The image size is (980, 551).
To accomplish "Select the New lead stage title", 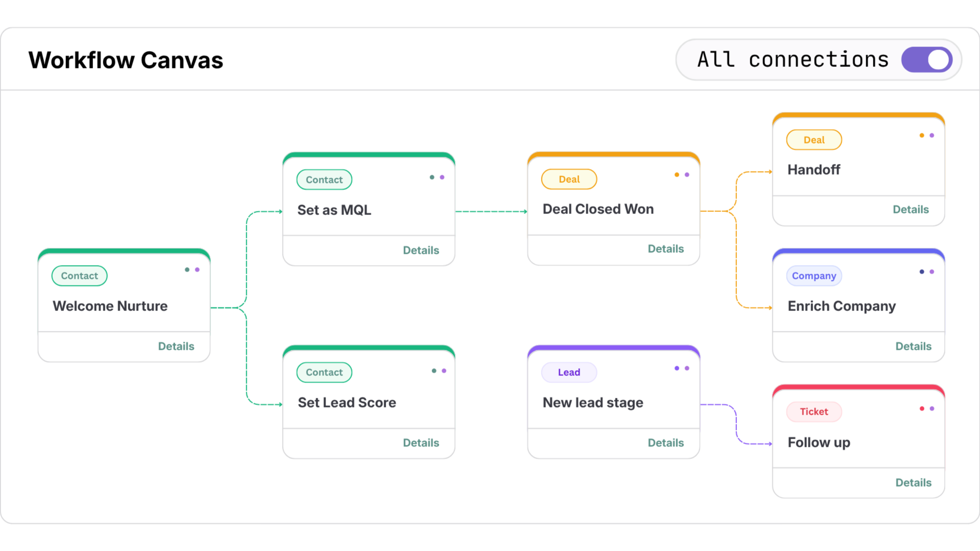I will point(593,402).
